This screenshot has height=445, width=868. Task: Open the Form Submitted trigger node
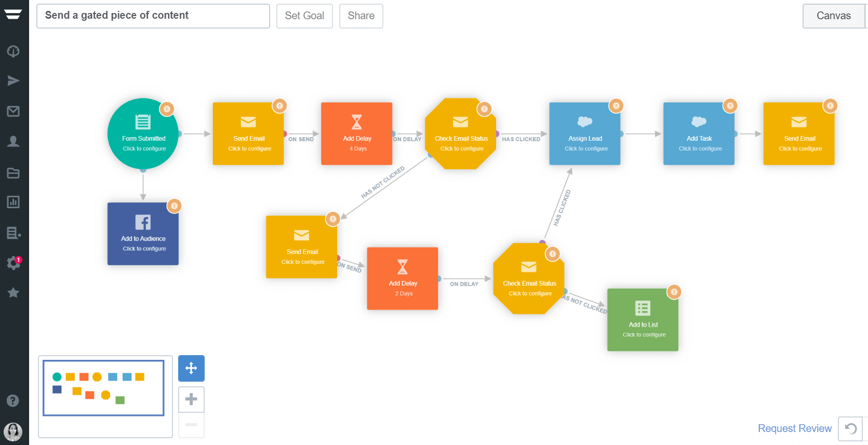143,134
